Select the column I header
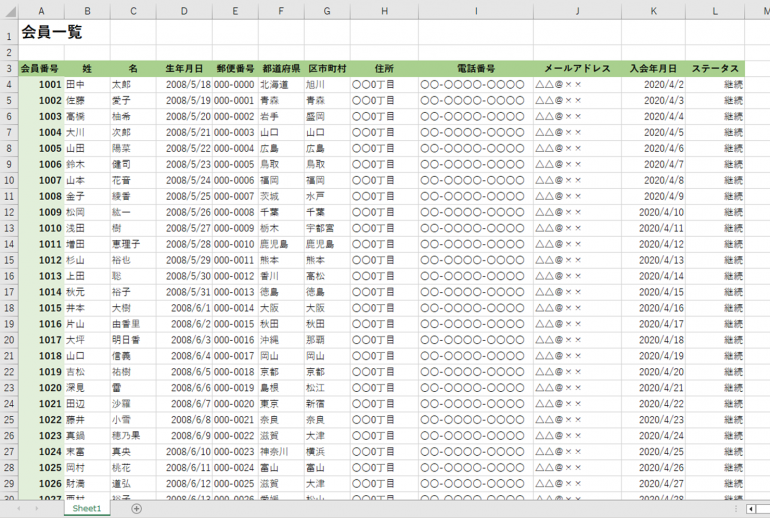Viewport: 770px width, 518px height. [475, 11]
